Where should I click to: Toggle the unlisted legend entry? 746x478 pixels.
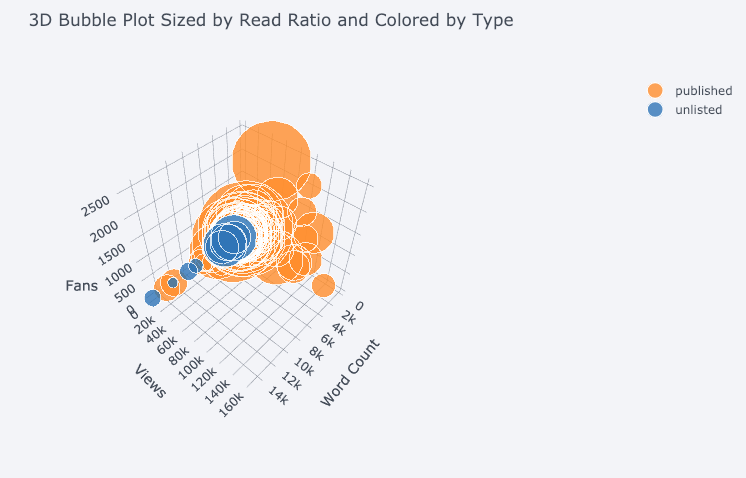coord(698,110)
